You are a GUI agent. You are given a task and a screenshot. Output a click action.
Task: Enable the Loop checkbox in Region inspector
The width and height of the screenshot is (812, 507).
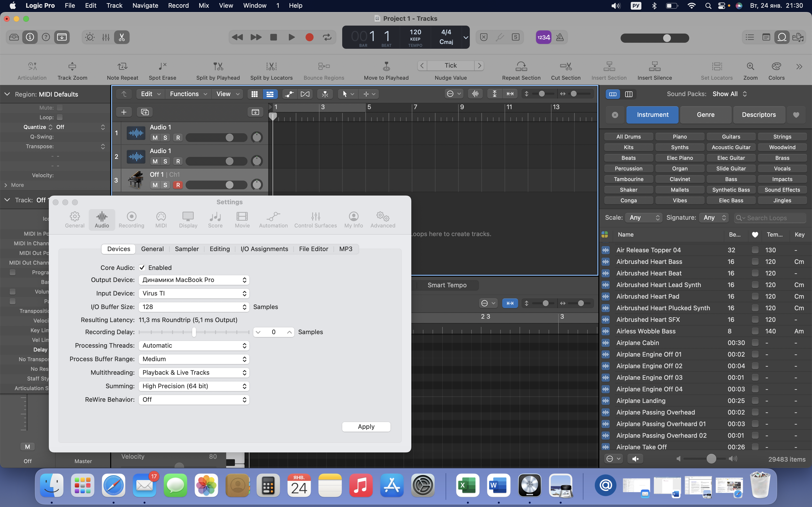click(x=60, y=117)
